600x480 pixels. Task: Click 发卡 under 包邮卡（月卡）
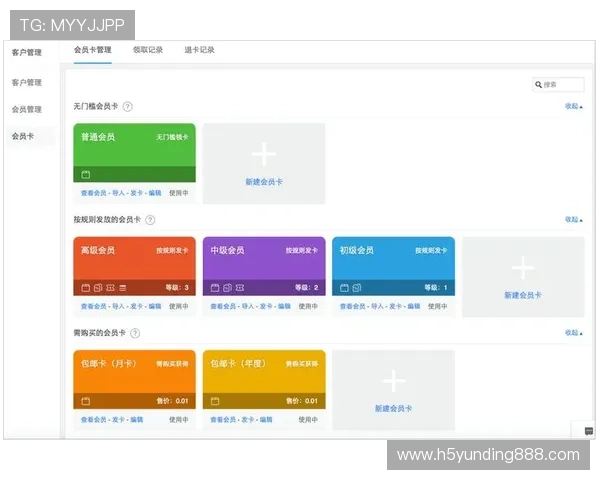[119, 420]
